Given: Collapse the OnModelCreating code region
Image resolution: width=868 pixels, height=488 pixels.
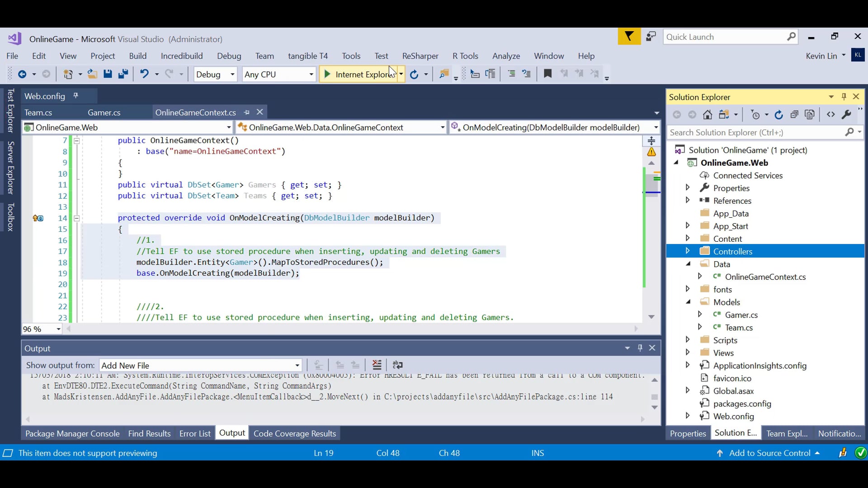Looking at the screenshot, I should point(77,218).
